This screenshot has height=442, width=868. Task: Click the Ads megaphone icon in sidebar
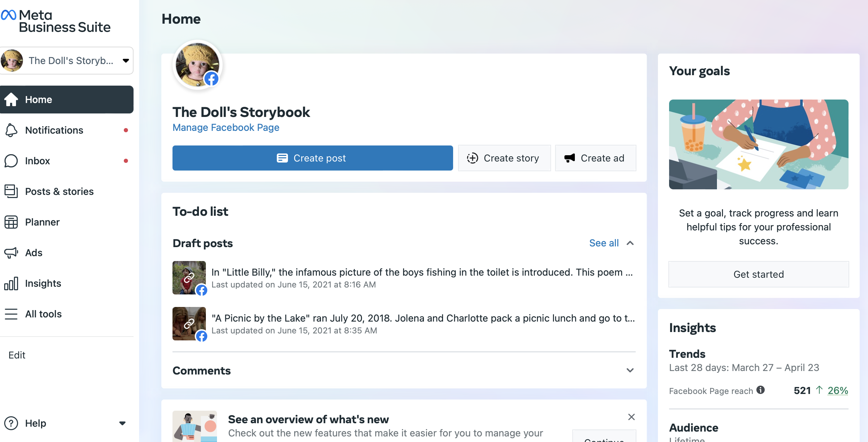(11, 253)
